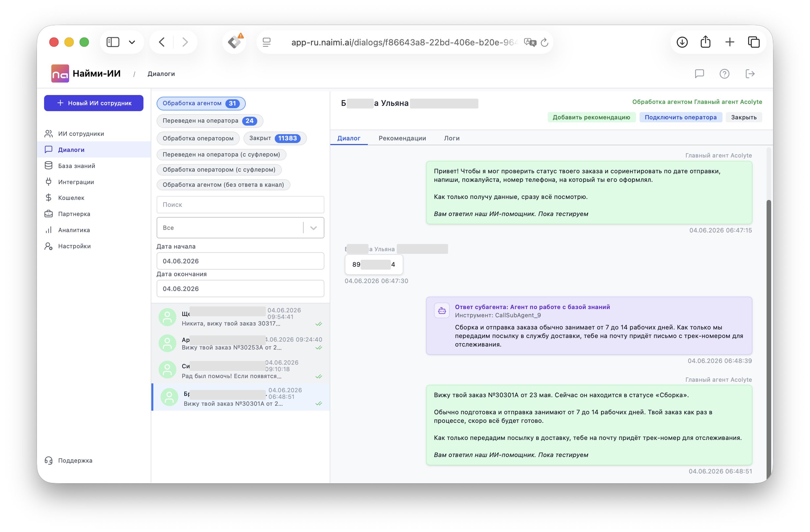The image size is (810, 532).
Task: Toggle the Закрыт 11383 filter chip
Action: click(x=275, y=138)
